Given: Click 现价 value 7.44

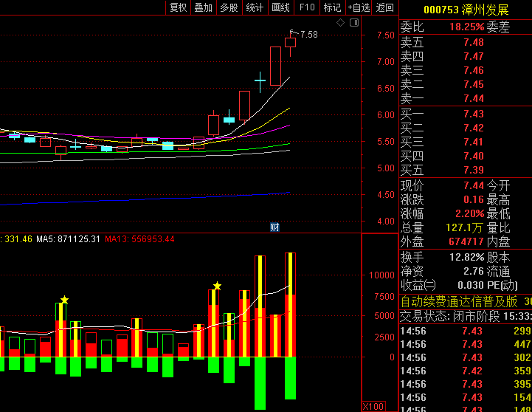Looking at the screenshot, I should 474,185.
